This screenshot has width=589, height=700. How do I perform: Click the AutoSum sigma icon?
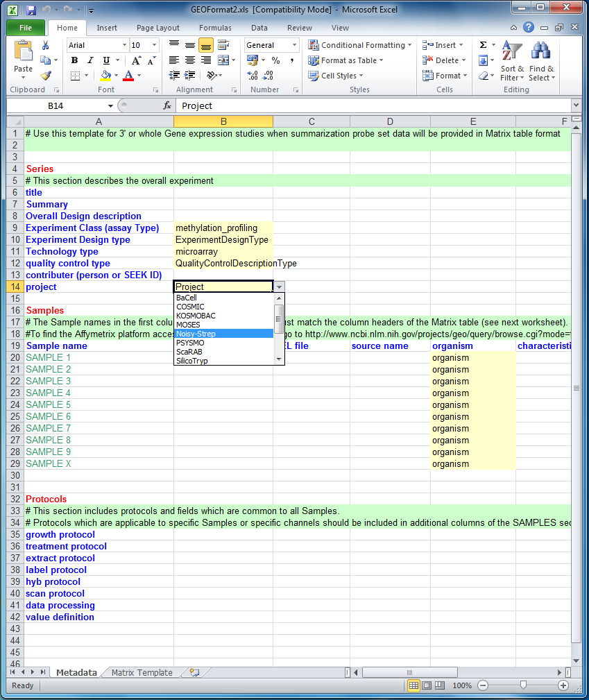[x=483, y=45]
